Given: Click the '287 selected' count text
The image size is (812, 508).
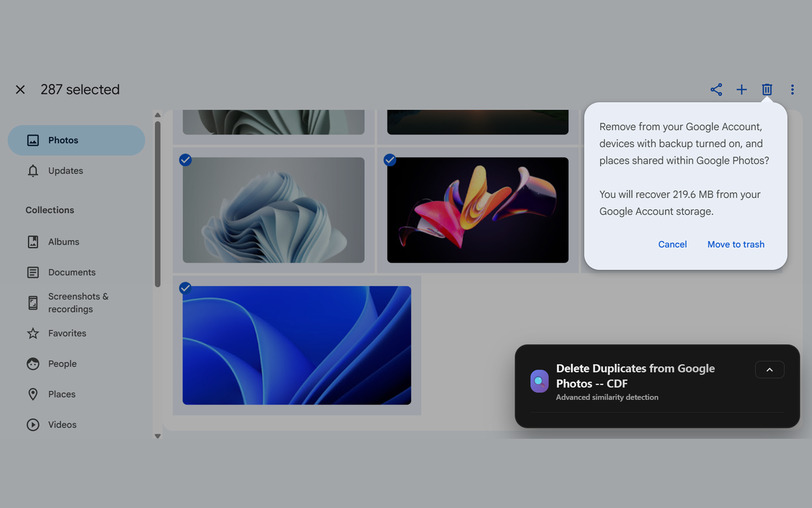Looking at the screenshot, I should point(80,90).
